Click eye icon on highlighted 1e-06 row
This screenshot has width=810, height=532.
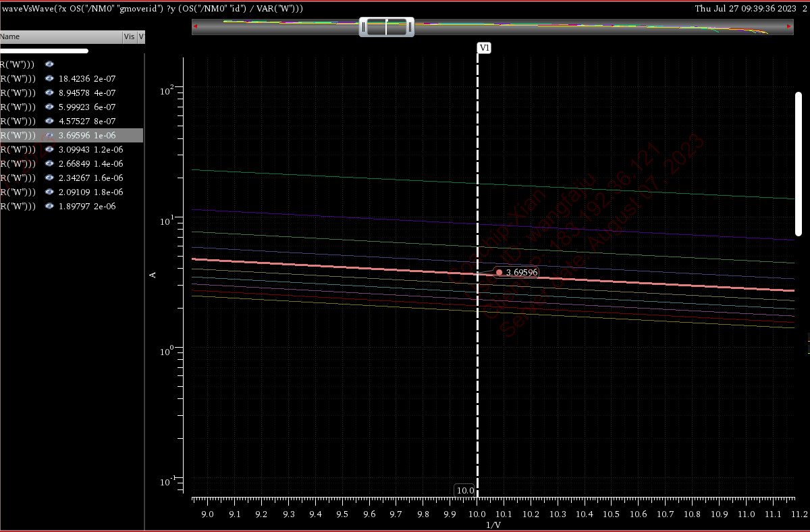(49, 135)
